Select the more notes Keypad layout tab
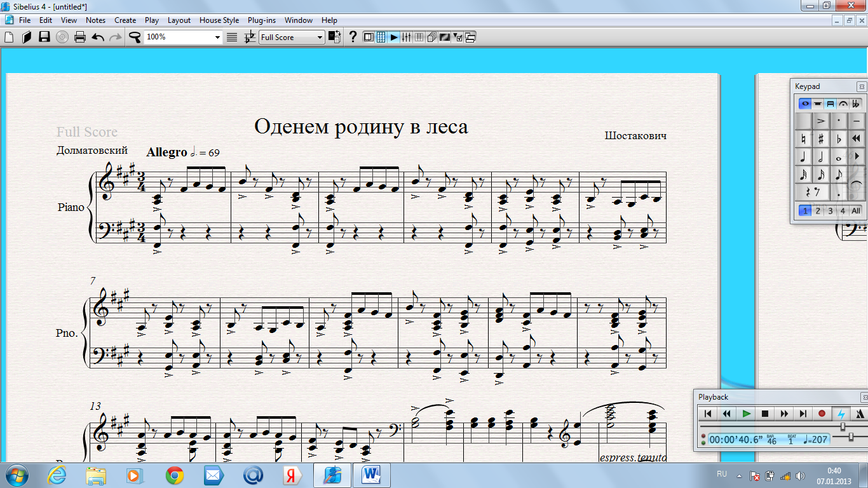This screenshot has height=488, width=868. pos(817,104)
